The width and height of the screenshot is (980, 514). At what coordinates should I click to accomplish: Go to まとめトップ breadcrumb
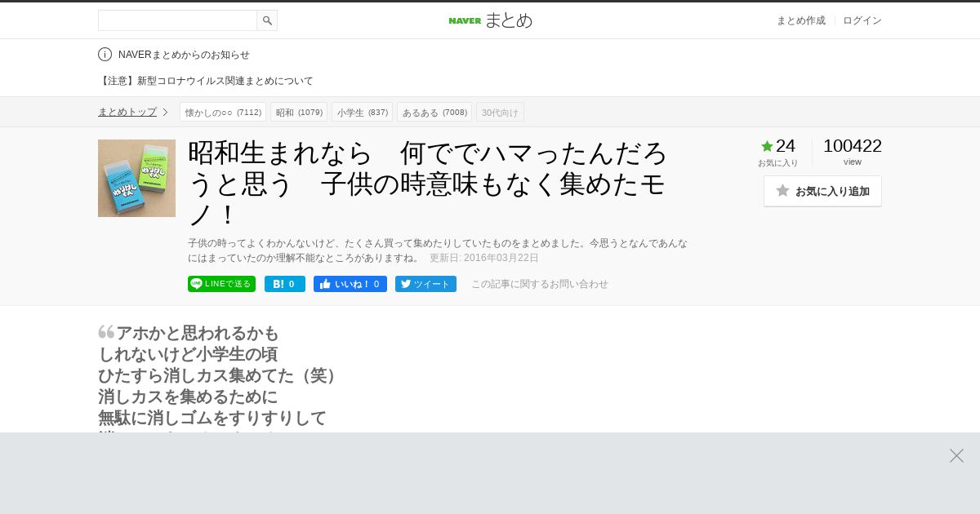127,112
